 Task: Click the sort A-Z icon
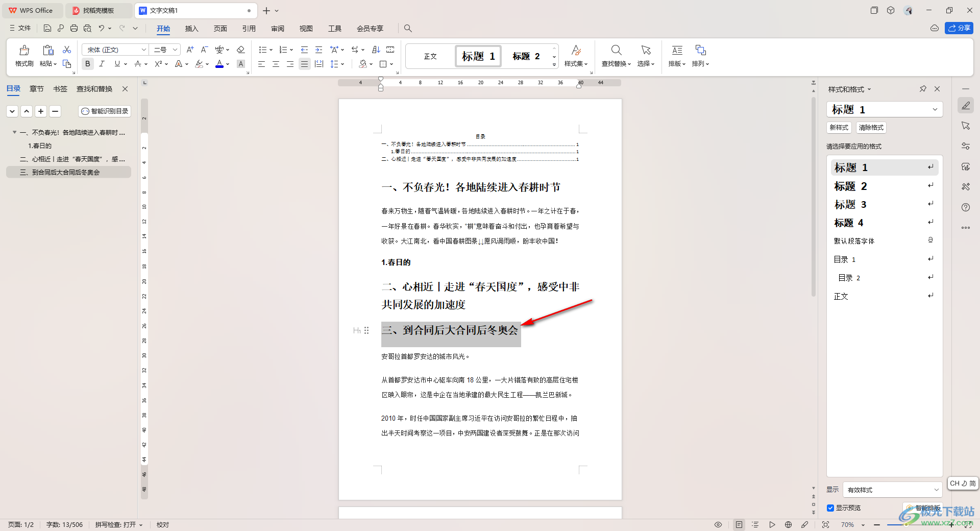point(376,50)
